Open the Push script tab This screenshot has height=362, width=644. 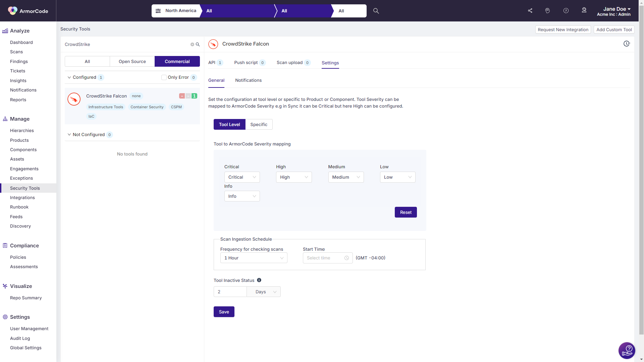(x=246, y=63)
